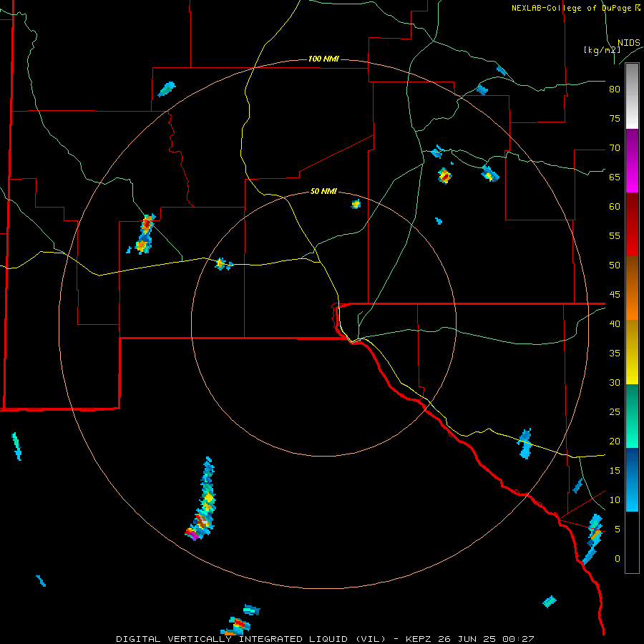
Task: Click the KEPZ radar site identifier
Action: [420, 639]
